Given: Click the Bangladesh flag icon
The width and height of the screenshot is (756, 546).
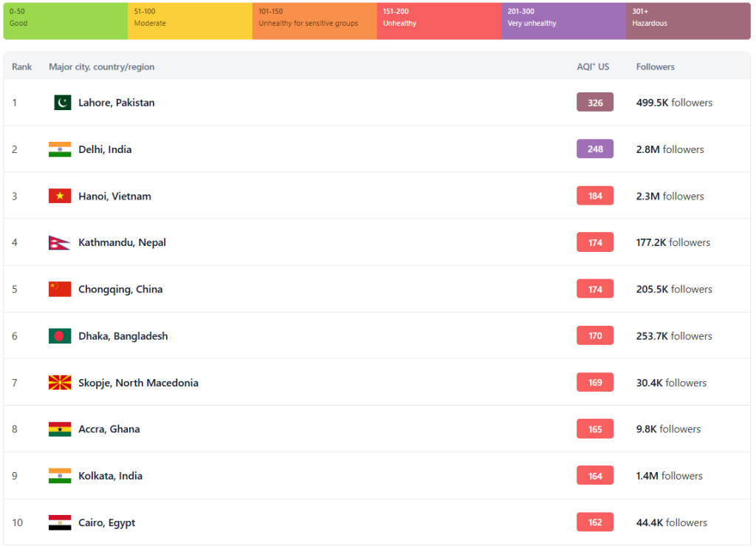Looking at the screenshot, I should 60,336.
